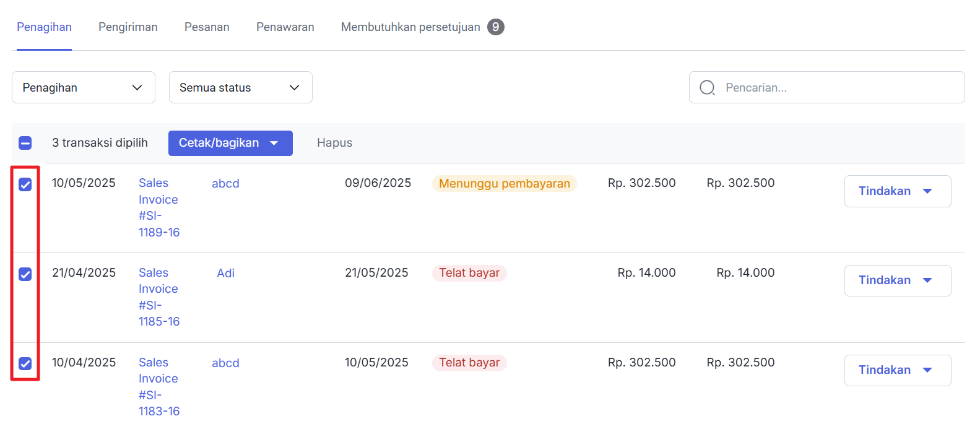Open the Membutuhkan persetujuan tab
The image size is (980, 424).
[410, 27]
